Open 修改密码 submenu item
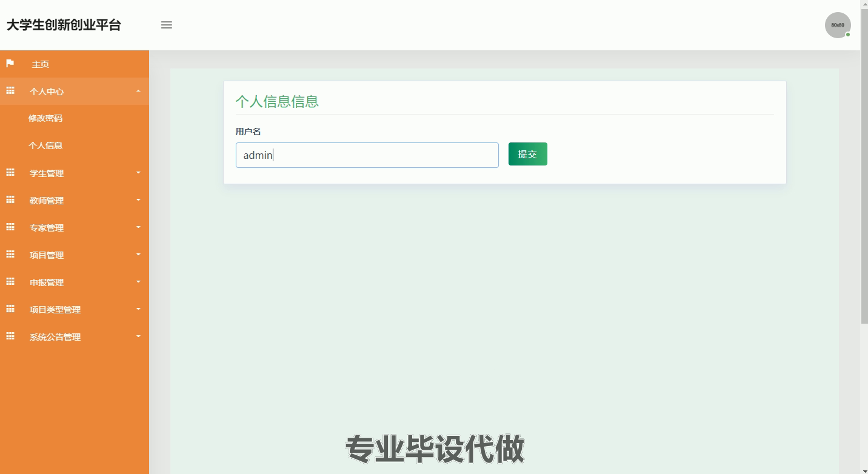Image resolution: width=868 pixels, height=474 pixels. (x=45, y=118)
